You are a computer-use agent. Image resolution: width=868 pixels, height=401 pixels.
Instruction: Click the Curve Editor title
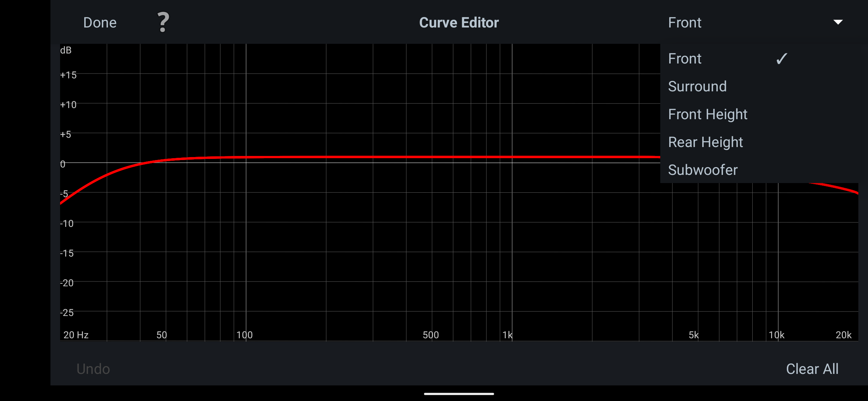pos(459,23)
